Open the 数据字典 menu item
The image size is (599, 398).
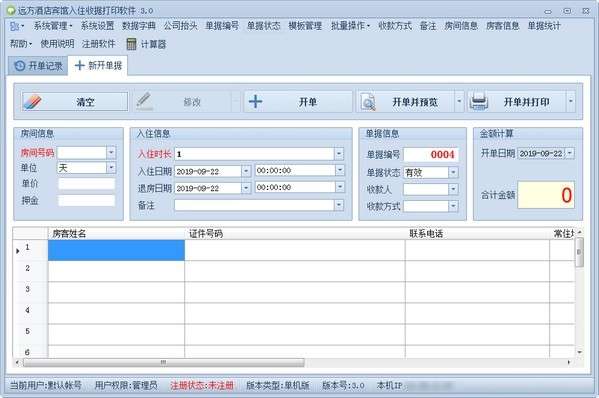point(139,26)
